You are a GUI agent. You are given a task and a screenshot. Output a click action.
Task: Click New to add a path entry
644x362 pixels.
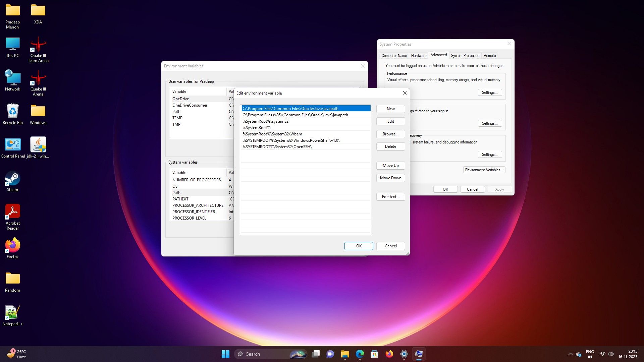pyautogui.click(x=390, y=109)
